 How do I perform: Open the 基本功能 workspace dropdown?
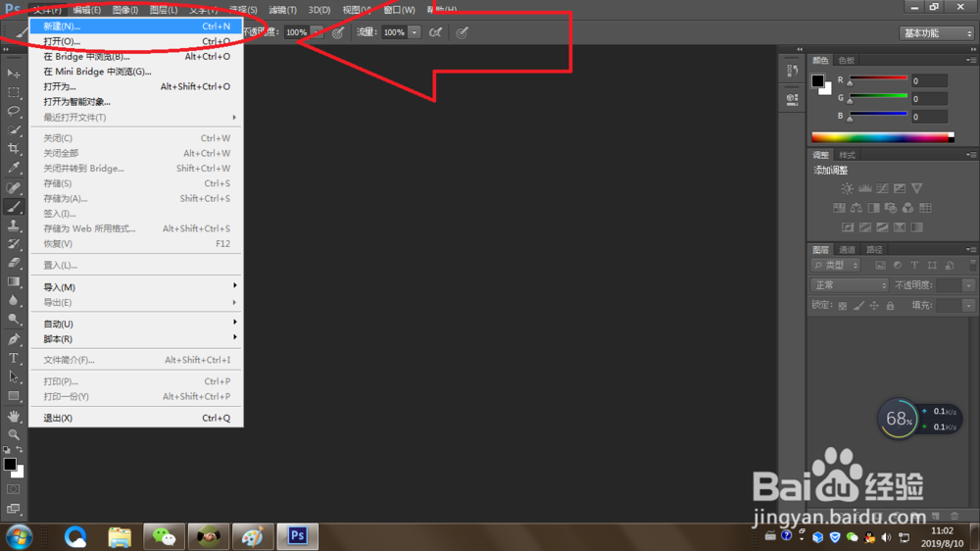click(937, 33)
